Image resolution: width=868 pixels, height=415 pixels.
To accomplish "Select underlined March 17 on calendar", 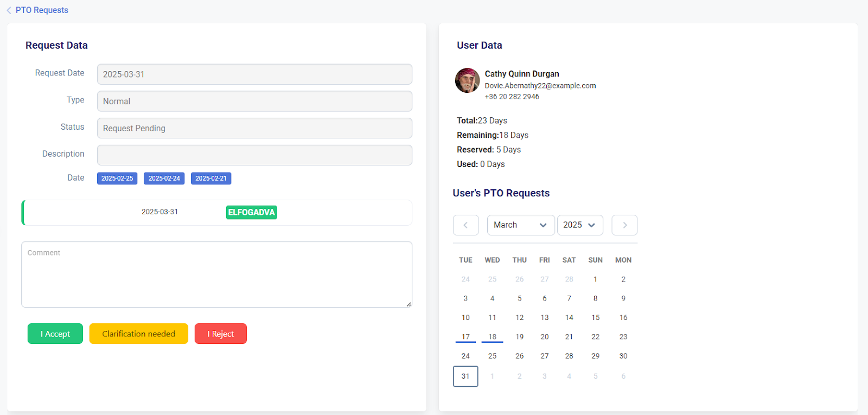I will point(465,337).
